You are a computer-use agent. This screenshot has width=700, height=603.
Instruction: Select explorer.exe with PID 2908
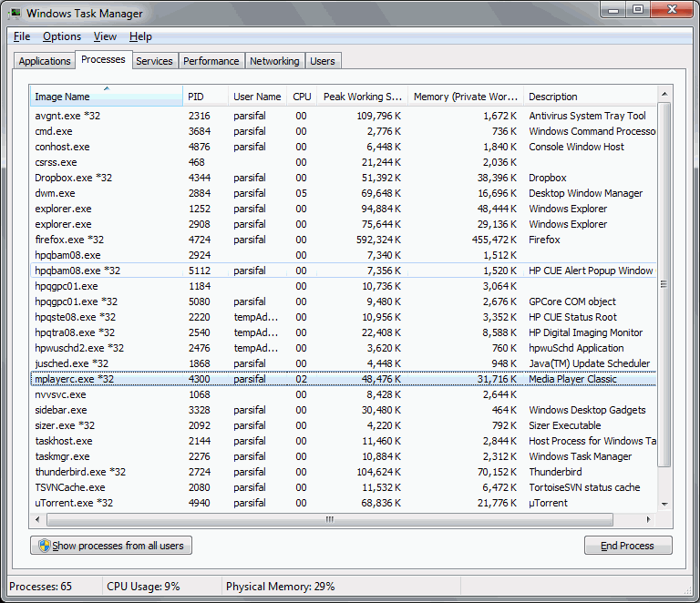pyautogui.click(x=344, y=224)
